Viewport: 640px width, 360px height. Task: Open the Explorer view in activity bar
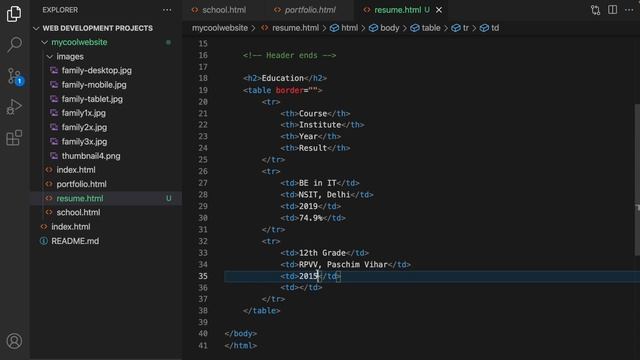point(14,14)
